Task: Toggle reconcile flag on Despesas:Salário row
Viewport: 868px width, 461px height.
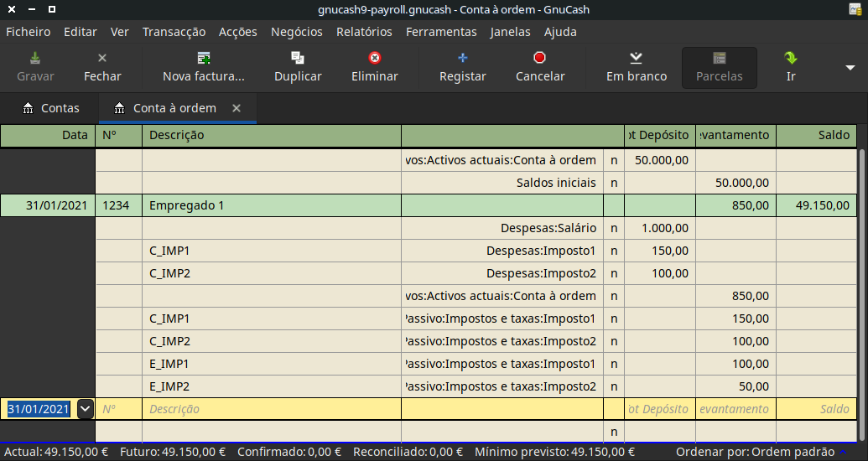Action: 614,228
